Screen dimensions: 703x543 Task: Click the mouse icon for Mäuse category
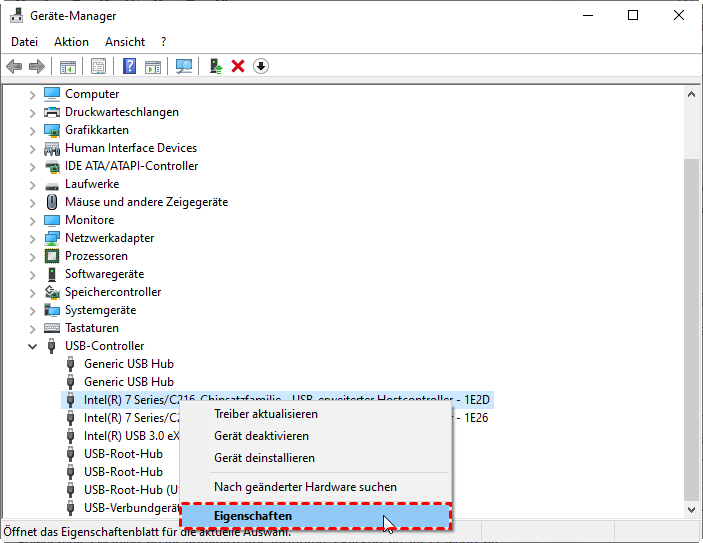pos(52,202)
